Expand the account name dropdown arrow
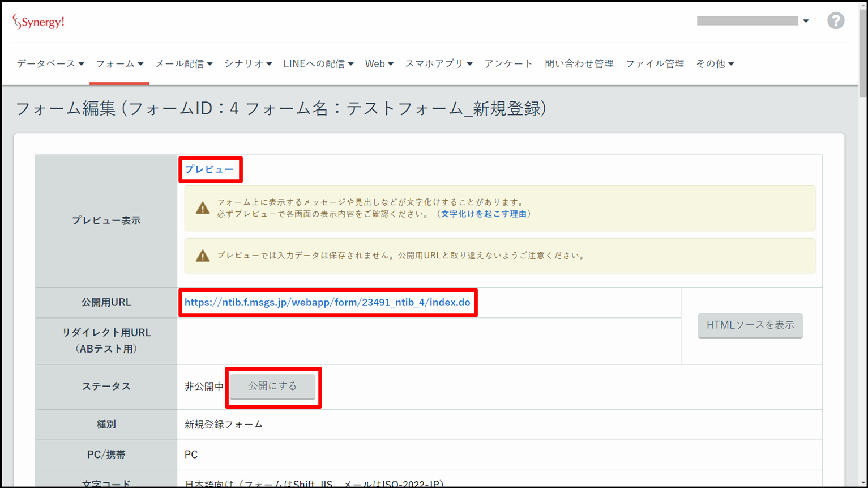The width and height of the screenshot is (868, 488). pos(806,21)
